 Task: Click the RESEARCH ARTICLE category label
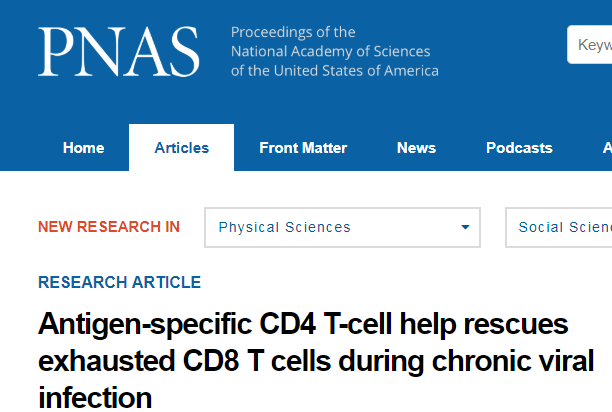pos(119,282)
